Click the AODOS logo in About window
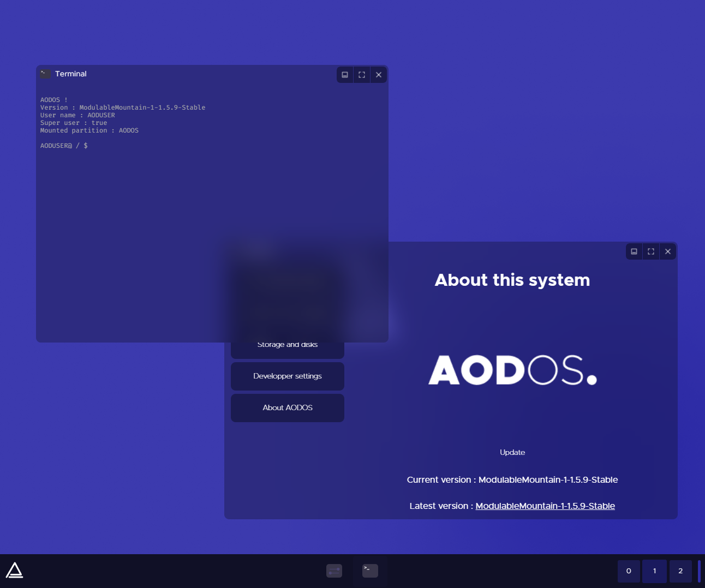 tap(512, 370)
